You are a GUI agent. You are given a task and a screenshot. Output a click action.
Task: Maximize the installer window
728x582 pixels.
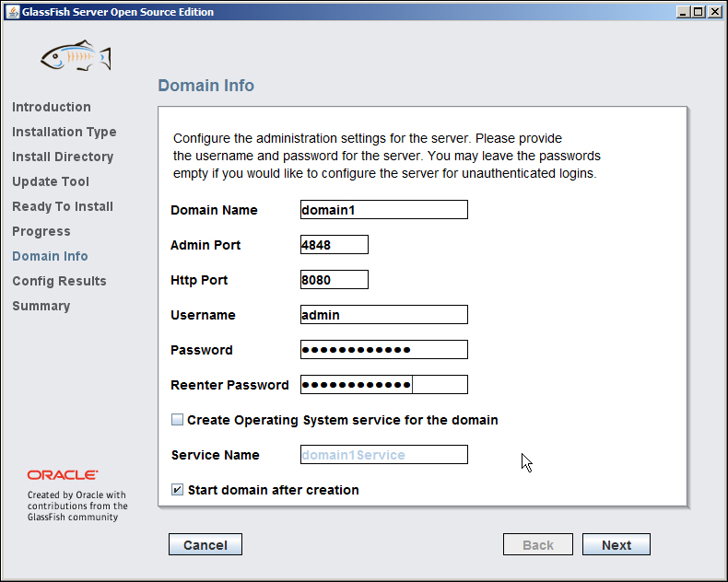click(698, 12)
